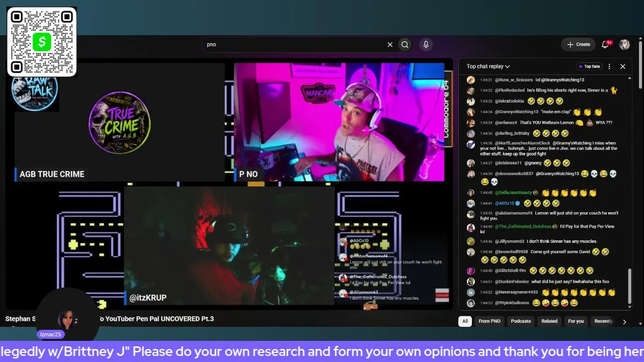Click @IskraEvdokia chat avatar

[471, 101]
